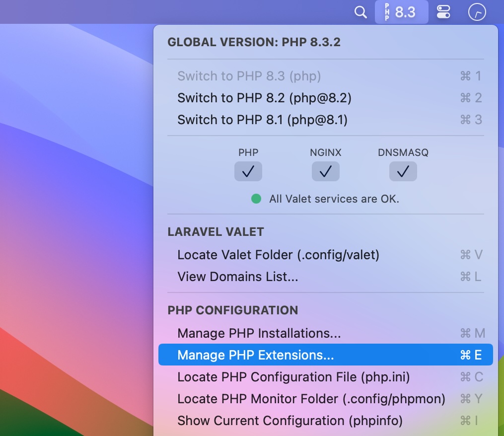Click All Valet services are OK status
Screen dimensions: 504x436
(x=334, y=199)
